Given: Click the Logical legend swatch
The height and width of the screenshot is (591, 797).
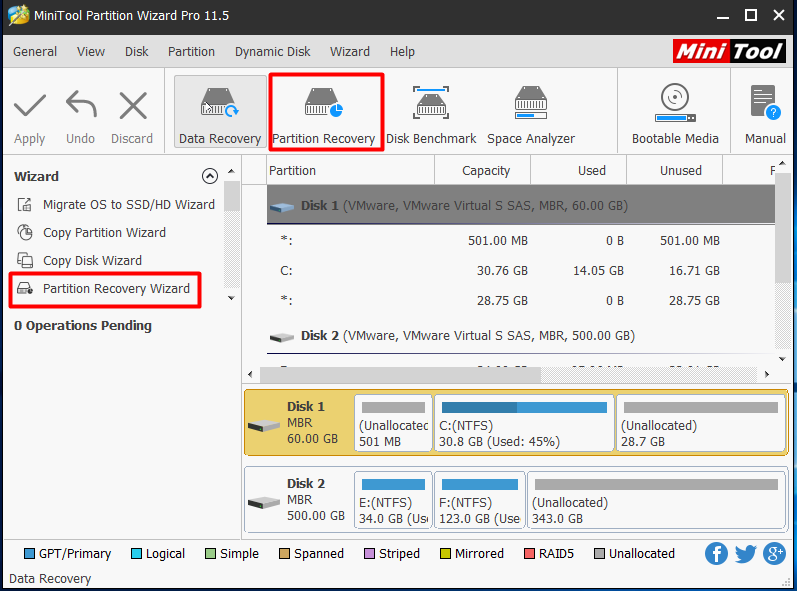Looking at the screenshot, I should pyautogui.click(x=136, y=553).
